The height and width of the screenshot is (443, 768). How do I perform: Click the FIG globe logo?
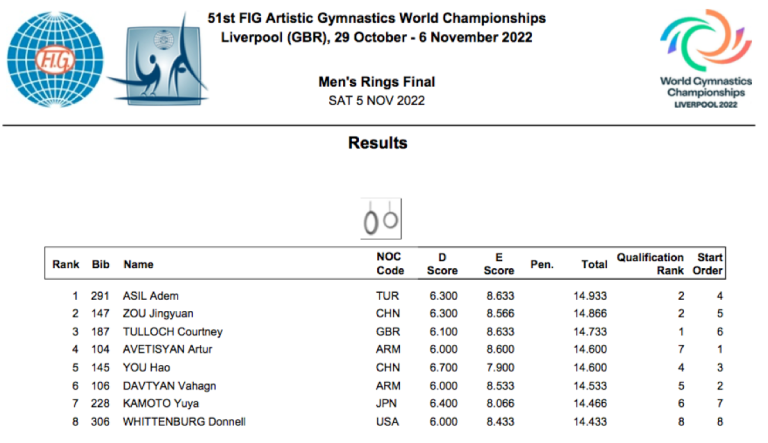coord(47,56)
